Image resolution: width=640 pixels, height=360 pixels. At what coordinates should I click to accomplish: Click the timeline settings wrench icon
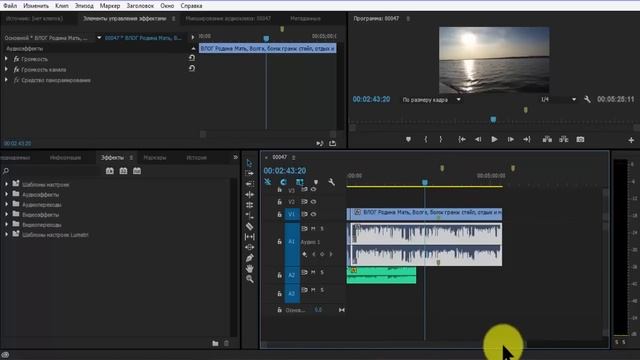pos(331,182)
